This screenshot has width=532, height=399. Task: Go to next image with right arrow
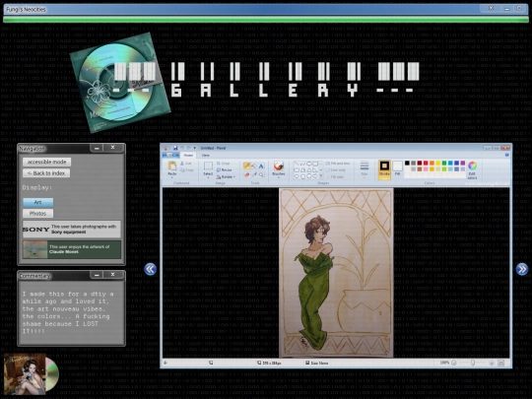click(522, 269)
